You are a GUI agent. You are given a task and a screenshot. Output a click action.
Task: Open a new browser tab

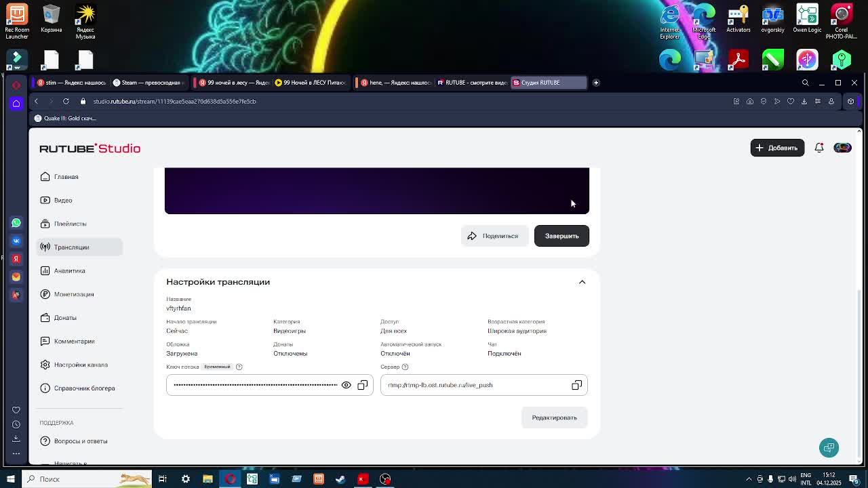[x=596, y=83]
